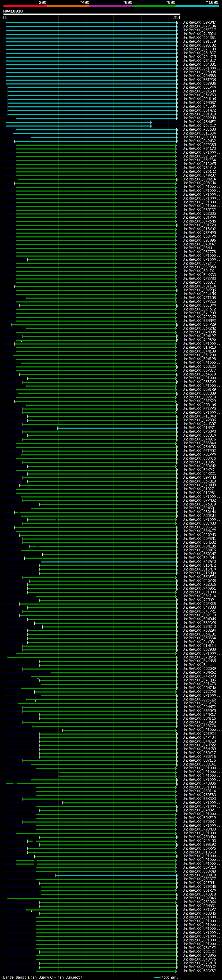Screen dimensions: 222x980
Task: Click hit label UniRef100_B3S840
Action: point(199,443)
